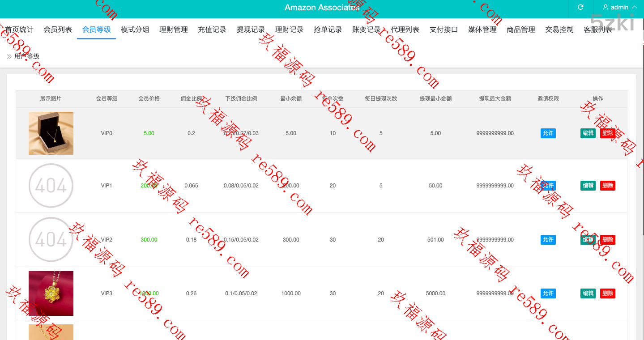Toggle 允许 invite permission for VIP0
The height and width of the screenshot is (340, 644).
pyautogui.click(x=548, y=133)
